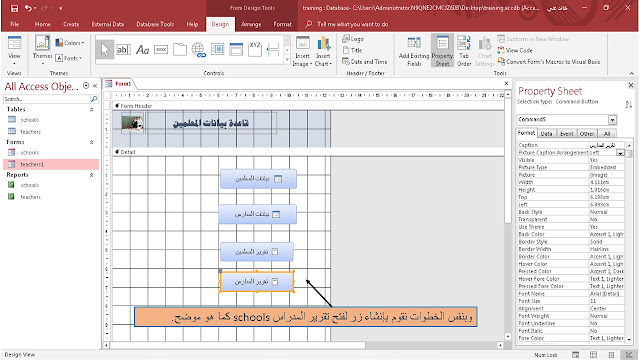Screen dimensions: 640x360
Task: Open the Other tab in Property Sheet
Action: click(587, 134)
